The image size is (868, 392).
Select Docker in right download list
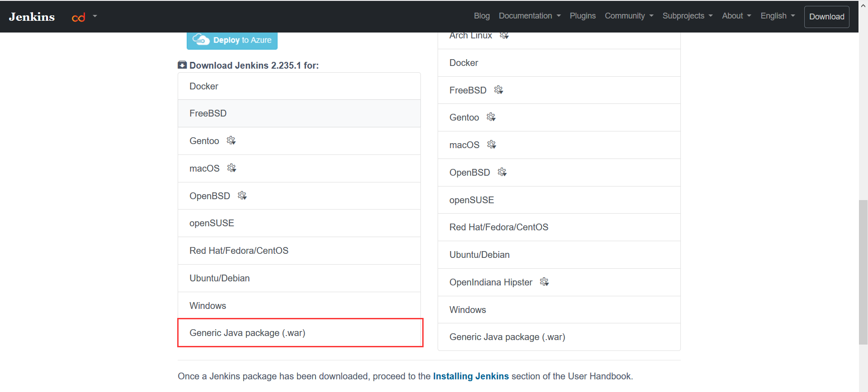[559, 63]
